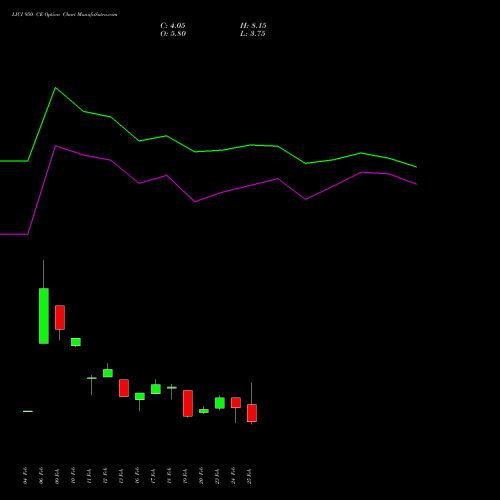Select the red candle for 13 Feb
The image size is (500, 500).
tap(124, 388)
